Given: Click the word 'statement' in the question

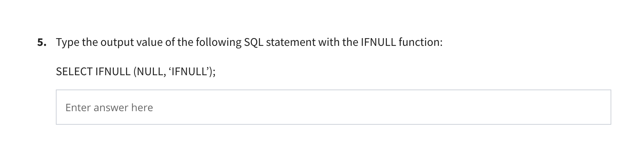Looking at the screenshot, I should point(291,43).
